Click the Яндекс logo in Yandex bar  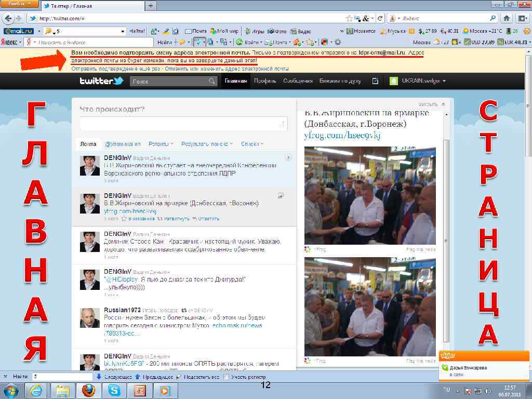click(9, 42)
